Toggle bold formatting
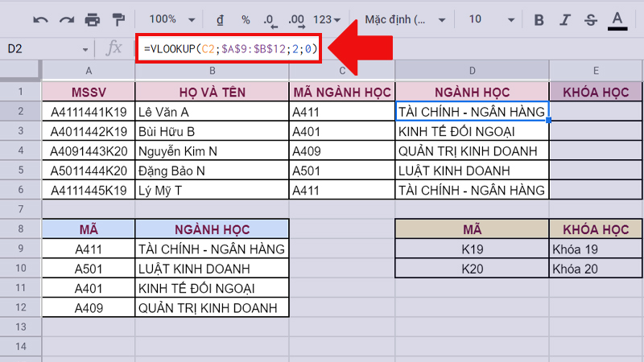The width and height of the screenshot is (644, 362). (x=539, y=19)
